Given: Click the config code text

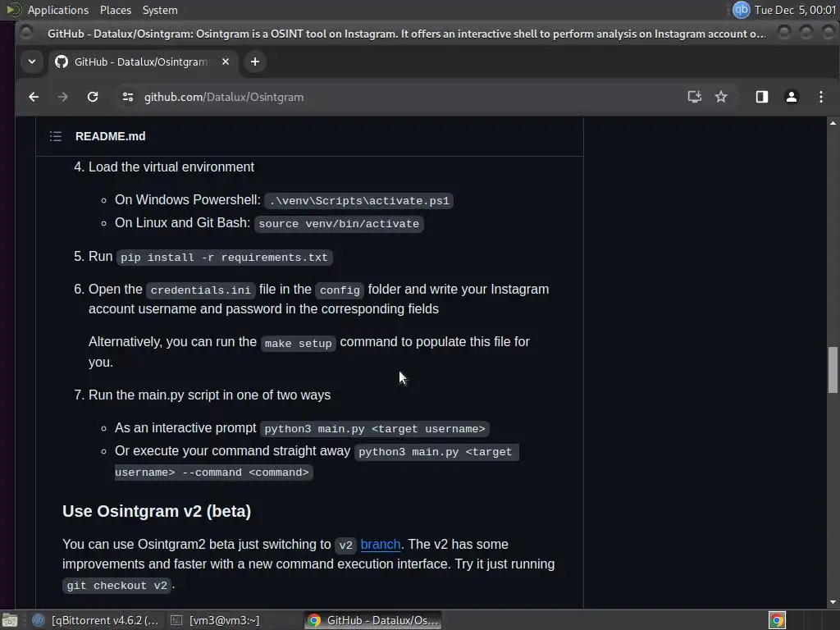Looking at the screenshot, I should [x=340, y=290].
